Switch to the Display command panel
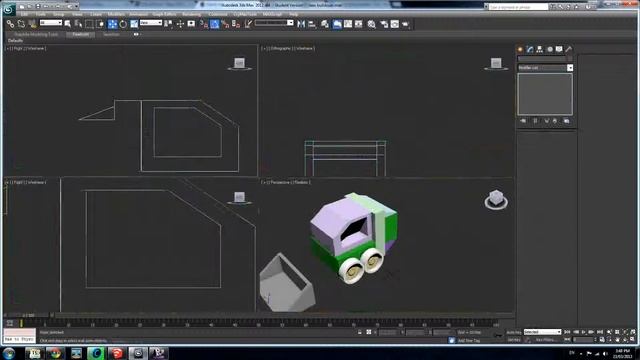 [x=559, y=49]
